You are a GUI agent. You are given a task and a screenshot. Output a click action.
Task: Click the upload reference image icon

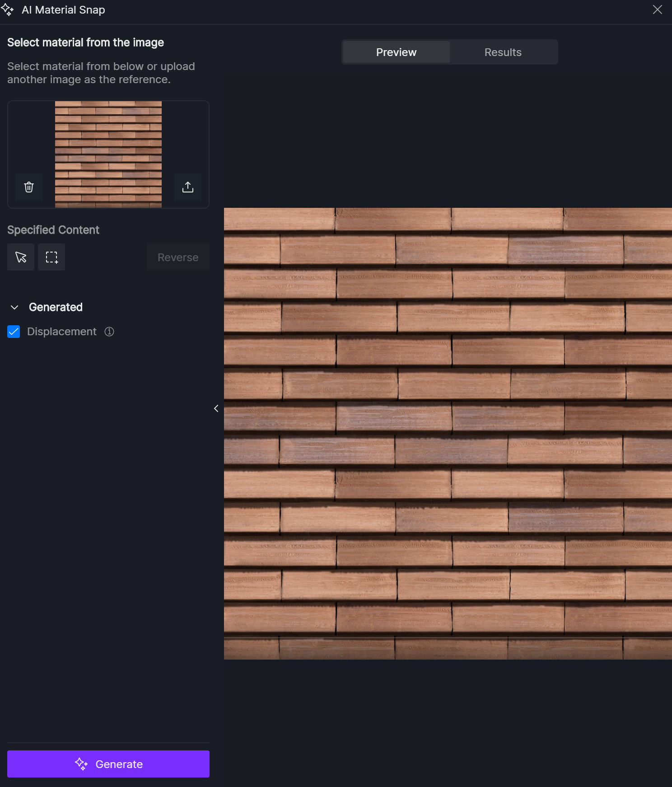tap(188, 187)
